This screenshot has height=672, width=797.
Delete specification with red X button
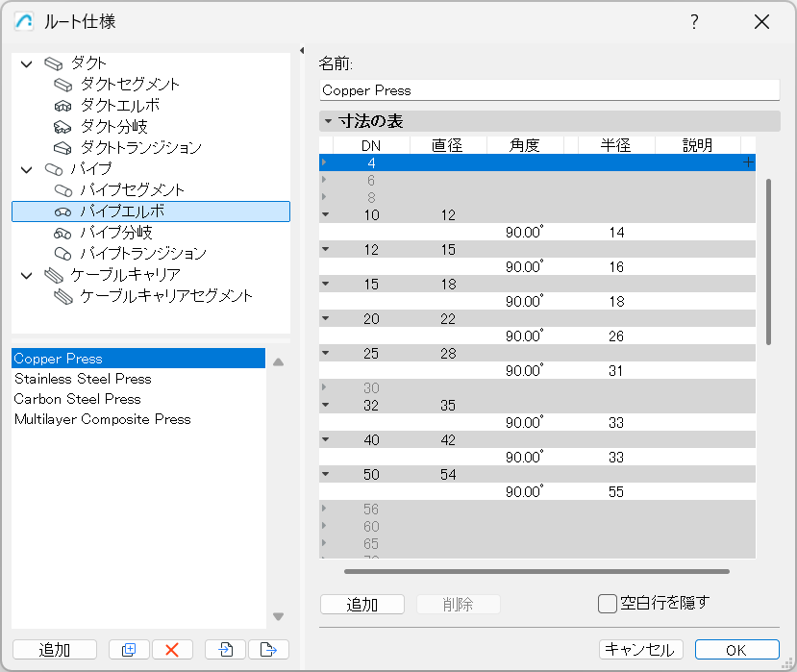(172, 649)
